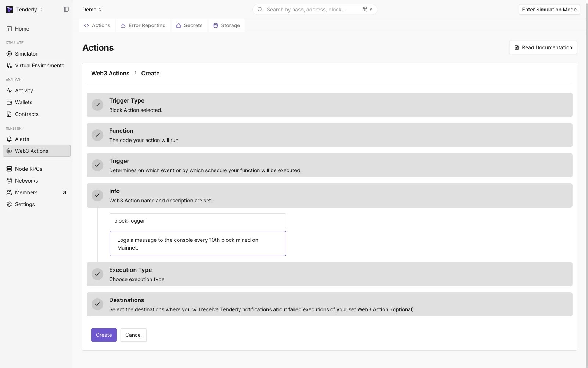Click the action description text area

[198, 244]
